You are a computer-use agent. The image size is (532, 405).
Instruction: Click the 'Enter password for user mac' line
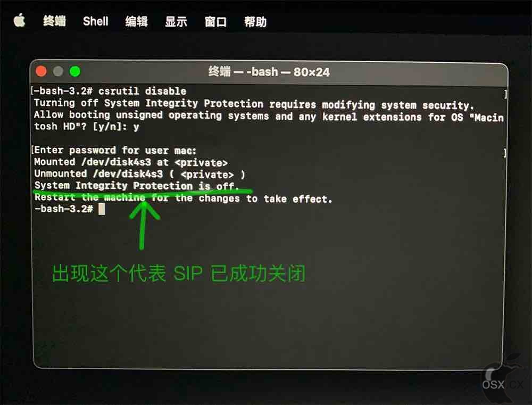(115, 150)
